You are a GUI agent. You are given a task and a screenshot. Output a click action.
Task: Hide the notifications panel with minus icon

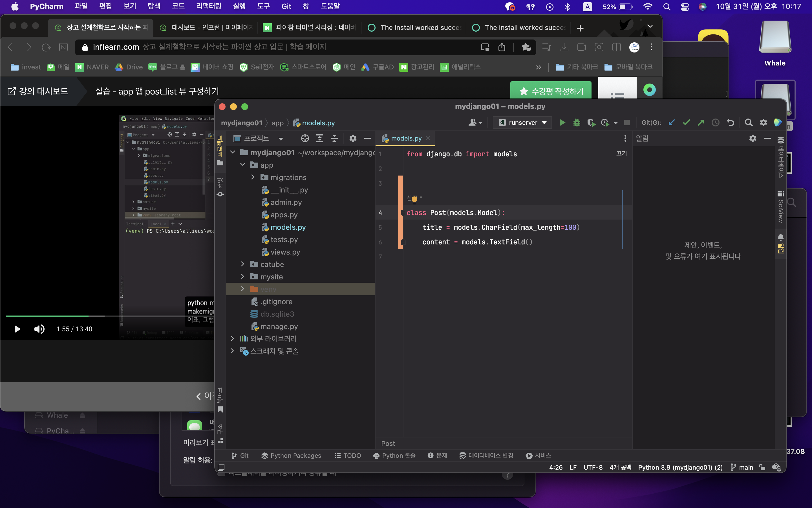(767, 138)
